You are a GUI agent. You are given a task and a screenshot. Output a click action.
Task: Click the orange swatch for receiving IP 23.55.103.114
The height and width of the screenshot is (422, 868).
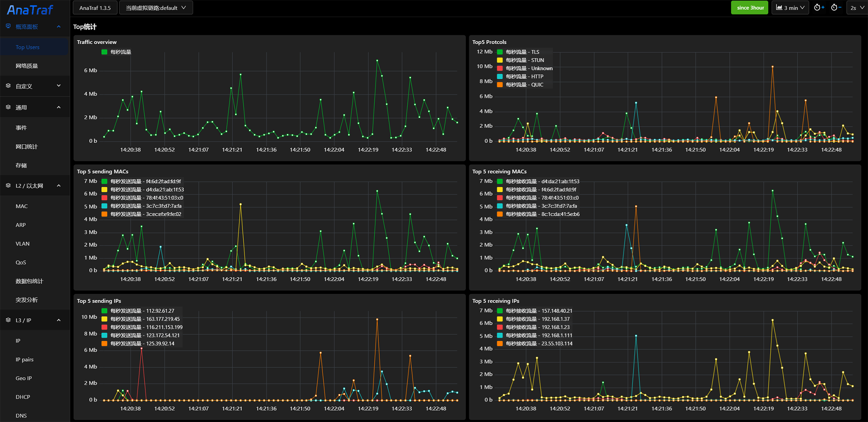[x=500, y=344]
